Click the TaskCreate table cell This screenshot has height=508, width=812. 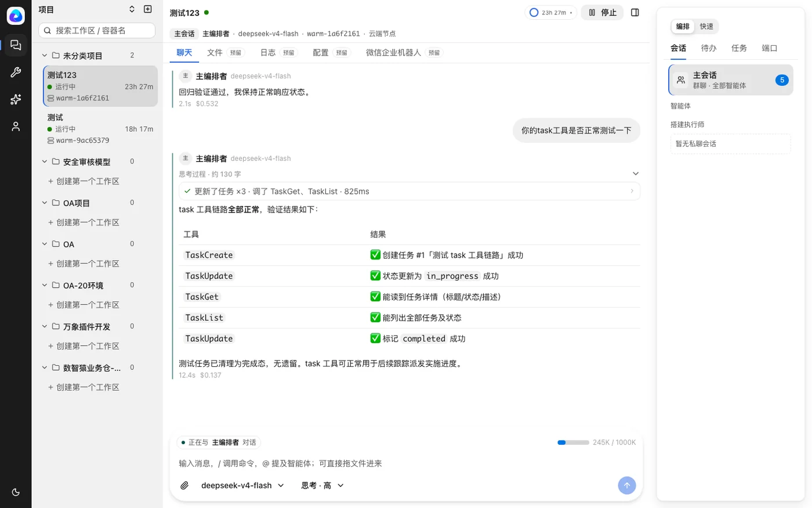point(209,255)
